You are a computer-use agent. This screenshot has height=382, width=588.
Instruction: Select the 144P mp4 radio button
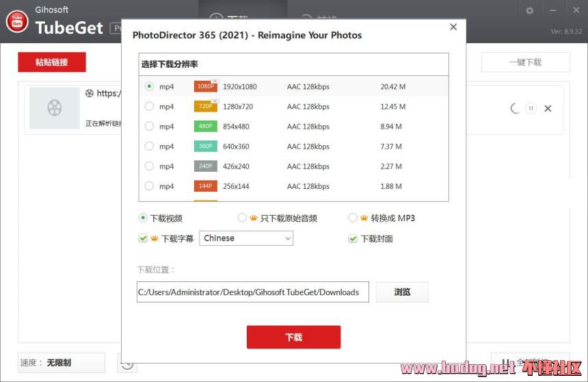[x=149, y=186]
